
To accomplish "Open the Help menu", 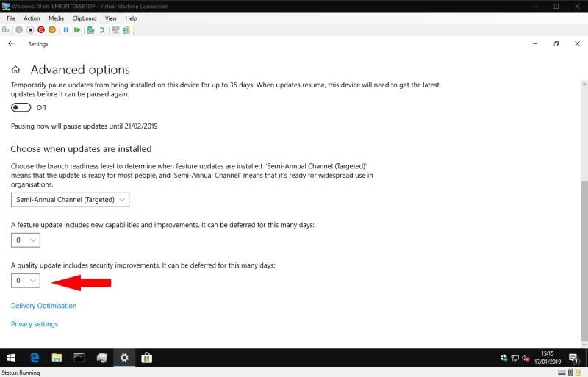I will 131,18.
